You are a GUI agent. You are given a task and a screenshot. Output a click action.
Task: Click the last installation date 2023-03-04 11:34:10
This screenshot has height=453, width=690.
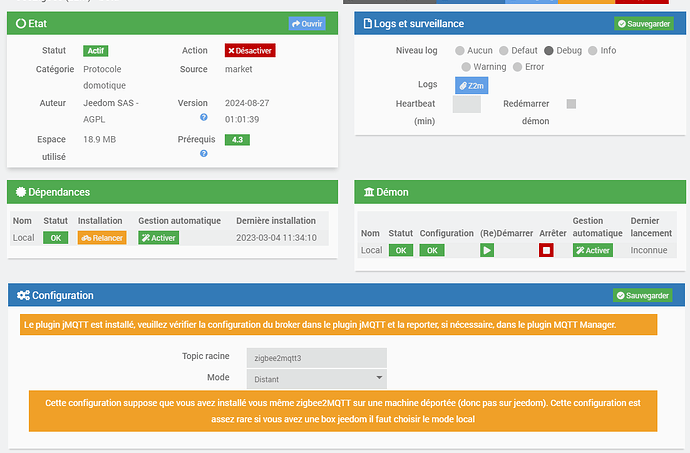click(x=276, y=238)
